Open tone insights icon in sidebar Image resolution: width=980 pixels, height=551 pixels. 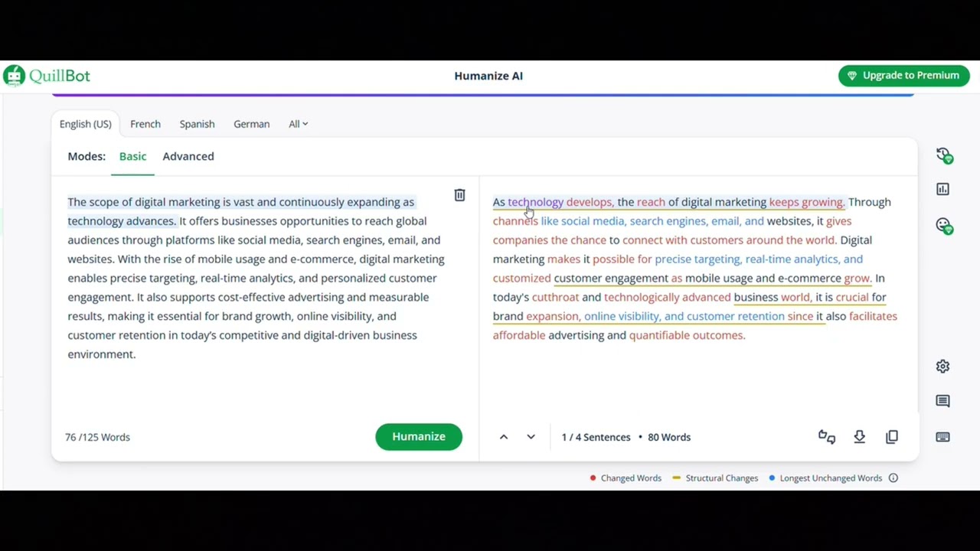pyautogui.click(x=944, y=225)
